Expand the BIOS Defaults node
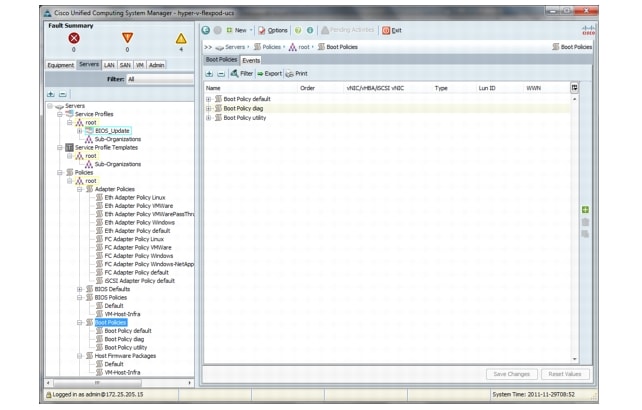Image resolution: width=642 pixels, height=410 pixels. point(79,289)
